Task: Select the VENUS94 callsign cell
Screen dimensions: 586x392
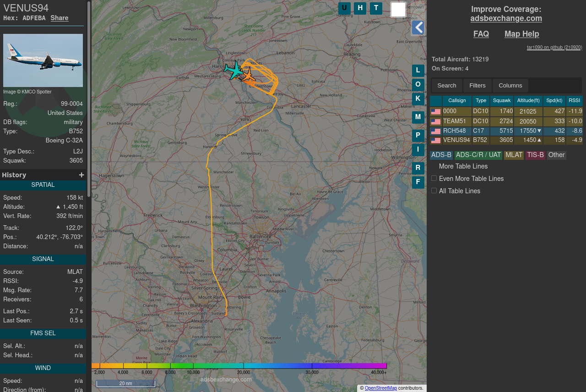Action: pos(457,141)
